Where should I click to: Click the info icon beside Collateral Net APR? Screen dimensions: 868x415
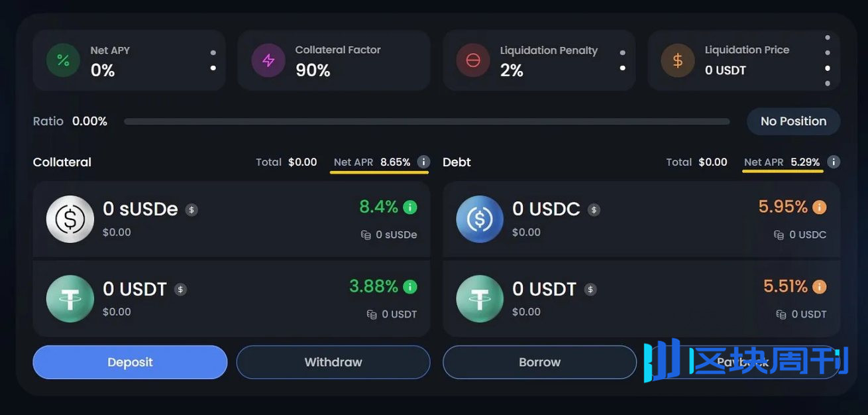424,162
